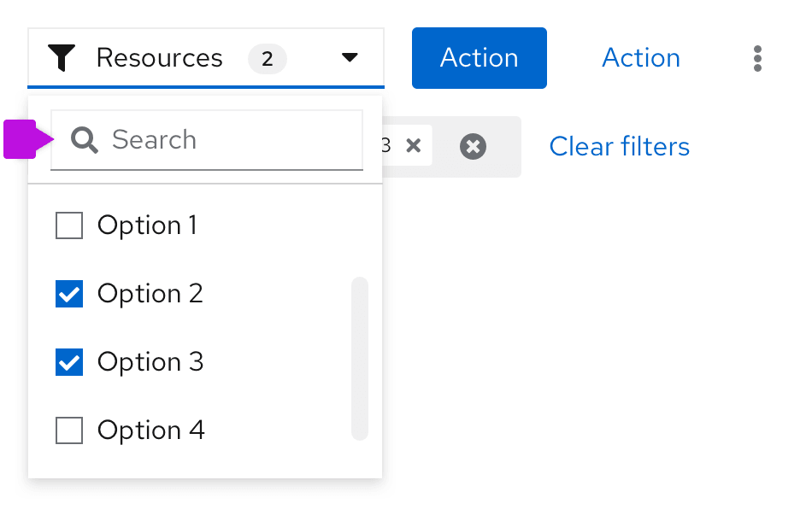Open the kebab overflow menu
Image resolution: width=812 pixels, height=521 pixels.
(757, 58)
